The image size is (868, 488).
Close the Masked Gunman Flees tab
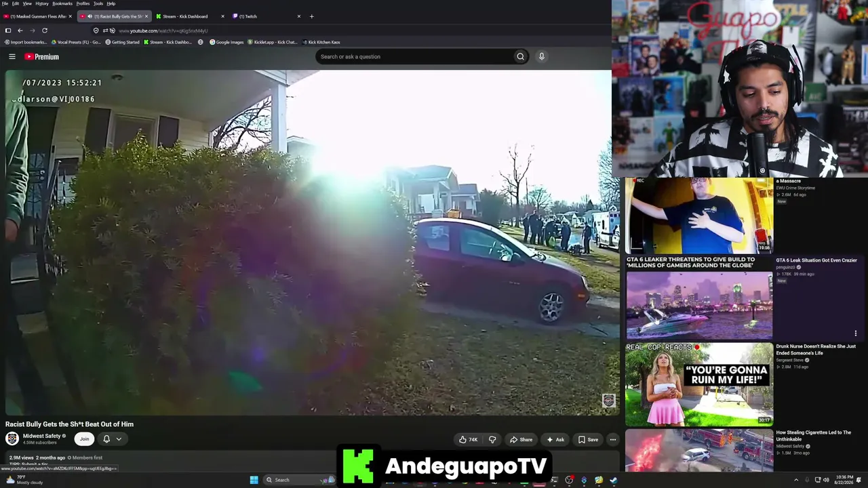pyautogui.click(x=70, y=16)
